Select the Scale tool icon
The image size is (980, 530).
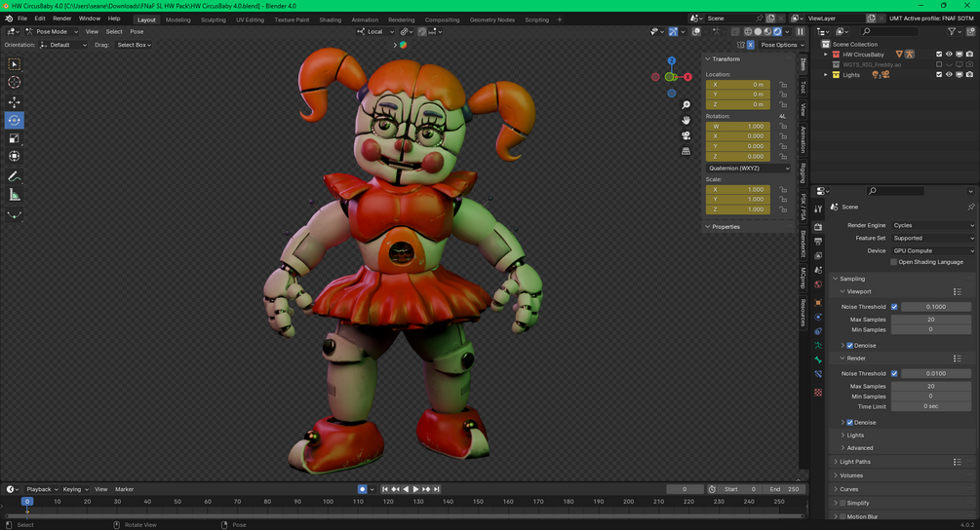click(x=14, y=138)
